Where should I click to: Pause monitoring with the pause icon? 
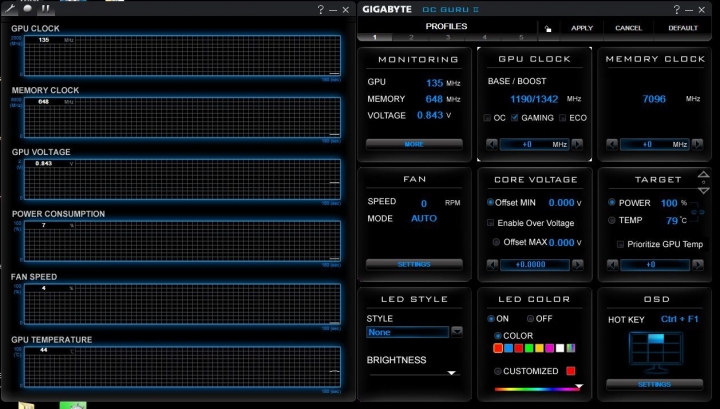point(45,8)
